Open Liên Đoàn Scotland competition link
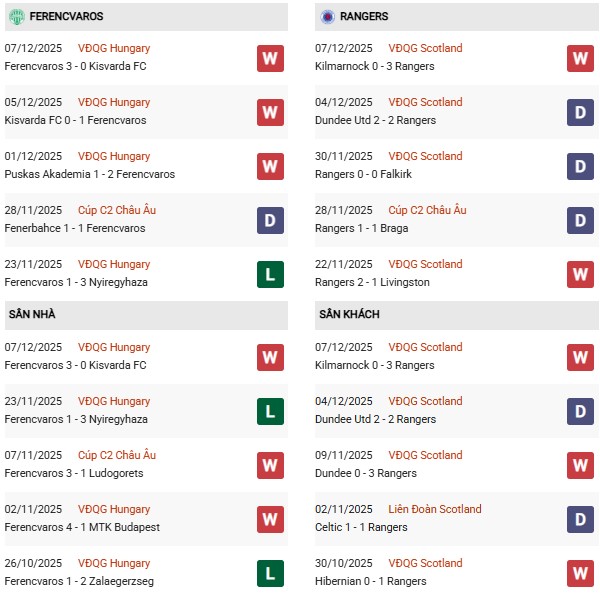This screenshot has height=595, width=600. (435, 509)
